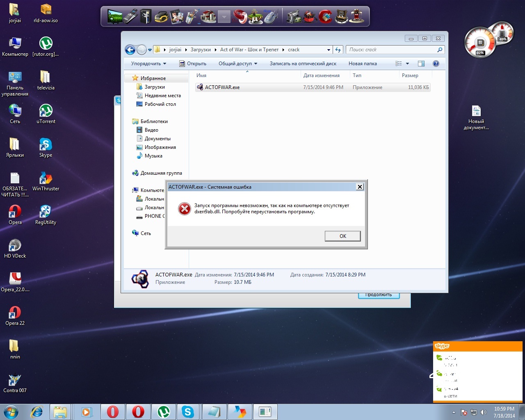Click the 'Загрузки' breadcrumb in address bar
The height and width of the screenshot is (420, 525).
[x=201, y=50]
